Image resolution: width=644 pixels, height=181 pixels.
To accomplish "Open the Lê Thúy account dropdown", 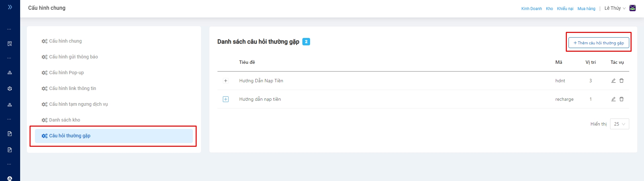I will [615, 8].
